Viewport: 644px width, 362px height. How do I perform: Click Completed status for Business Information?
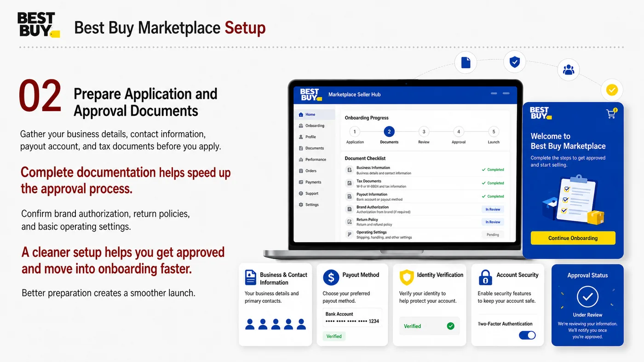tap(493, 170)
